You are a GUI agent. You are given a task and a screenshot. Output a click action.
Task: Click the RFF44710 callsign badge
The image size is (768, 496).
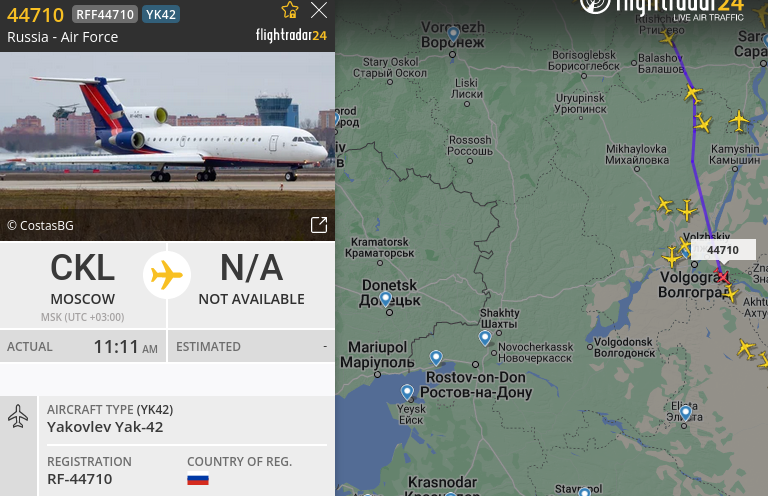click(x=105, y=14)
